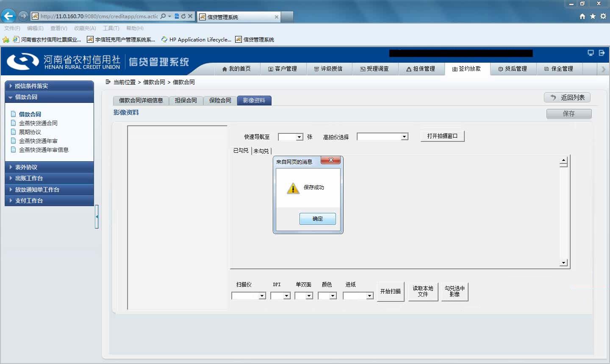
Task: Close the 来自网页的消息 dialog with X
Action: point(331,160)
